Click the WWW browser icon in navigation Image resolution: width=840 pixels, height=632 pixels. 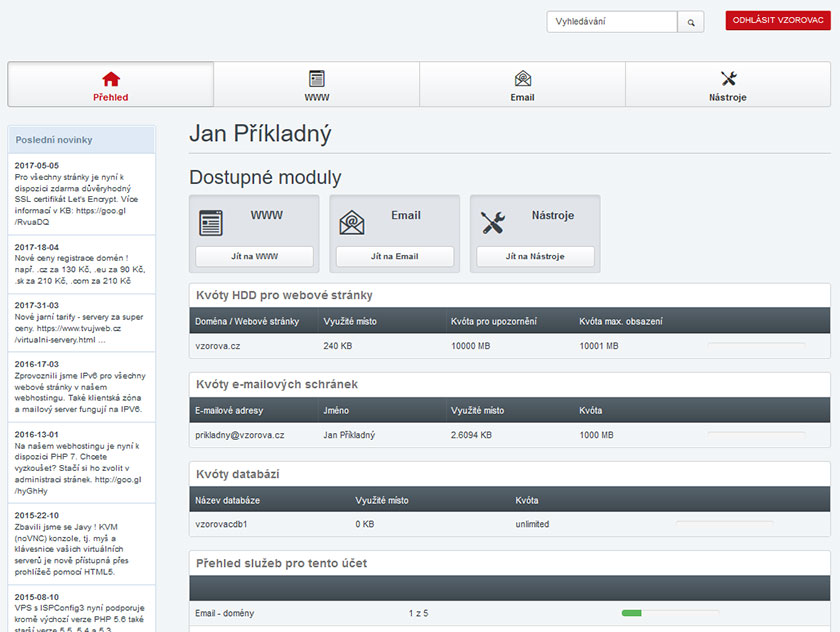317,78
